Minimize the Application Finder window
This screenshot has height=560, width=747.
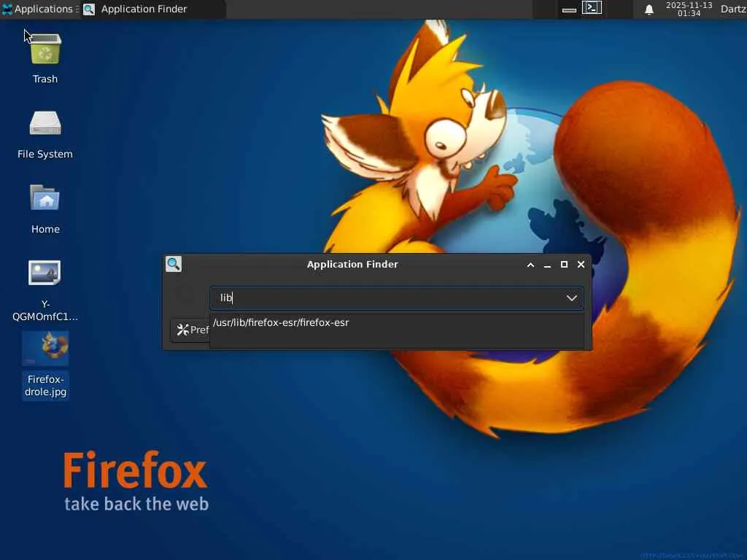click(547, 265)
